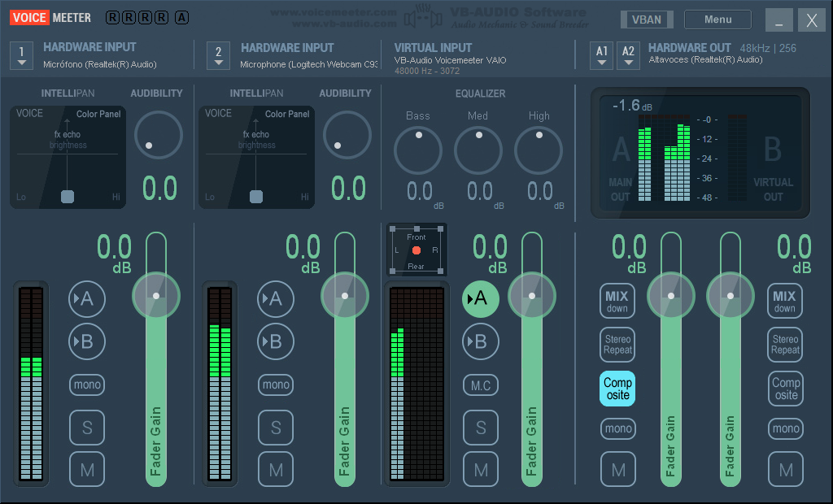Click the red dot in Front/Rear pan box
Screen dimensions: 833x504
click(x=416, y=250)
